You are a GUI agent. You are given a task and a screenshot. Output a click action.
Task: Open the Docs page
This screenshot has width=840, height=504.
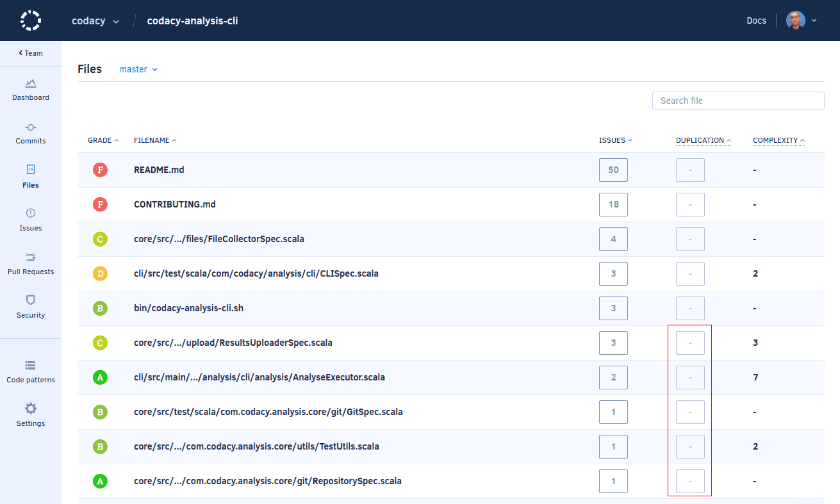(x=756, y=20)
